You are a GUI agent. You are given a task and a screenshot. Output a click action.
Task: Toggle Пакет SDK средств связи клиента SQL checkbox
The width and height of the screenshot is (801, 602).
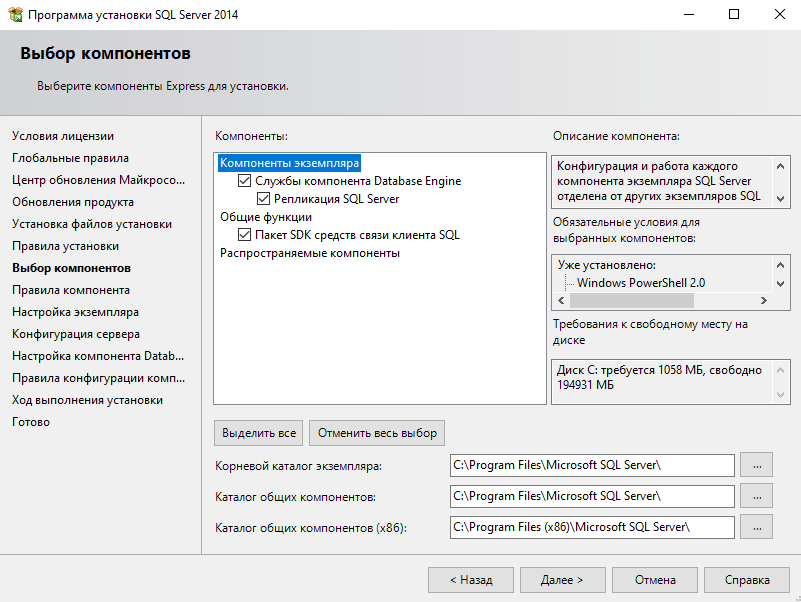pos(244,235)
